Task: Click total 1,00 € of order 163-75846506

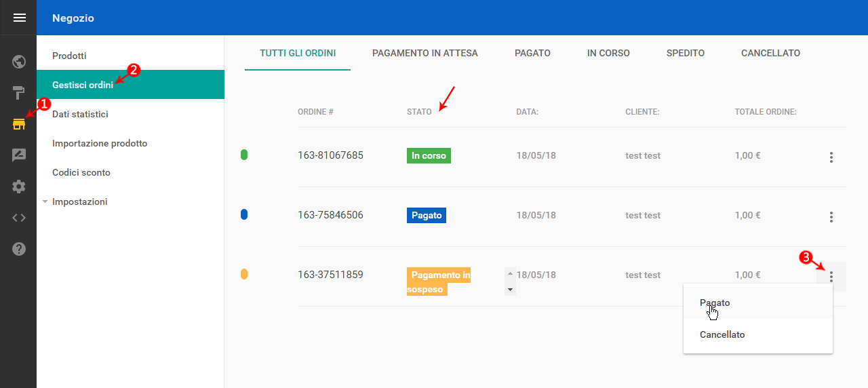Action: pyautogui.click(x=748, y=215)
